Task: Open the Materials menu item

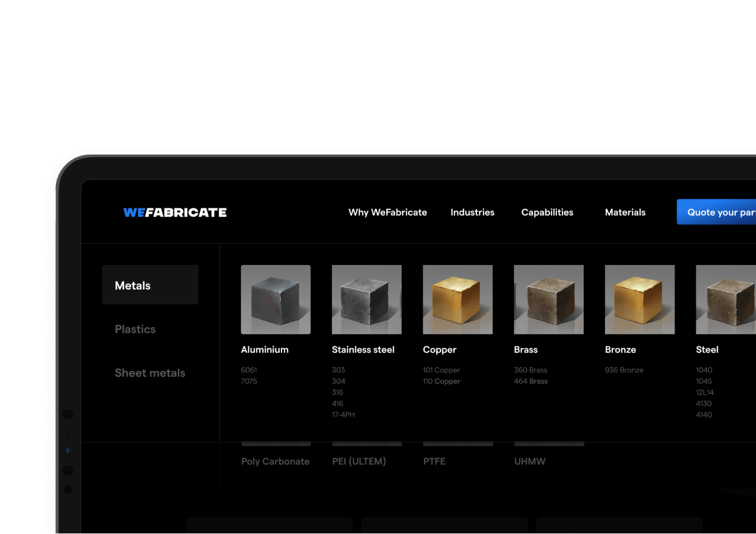Action: click(x=625, y=213)
